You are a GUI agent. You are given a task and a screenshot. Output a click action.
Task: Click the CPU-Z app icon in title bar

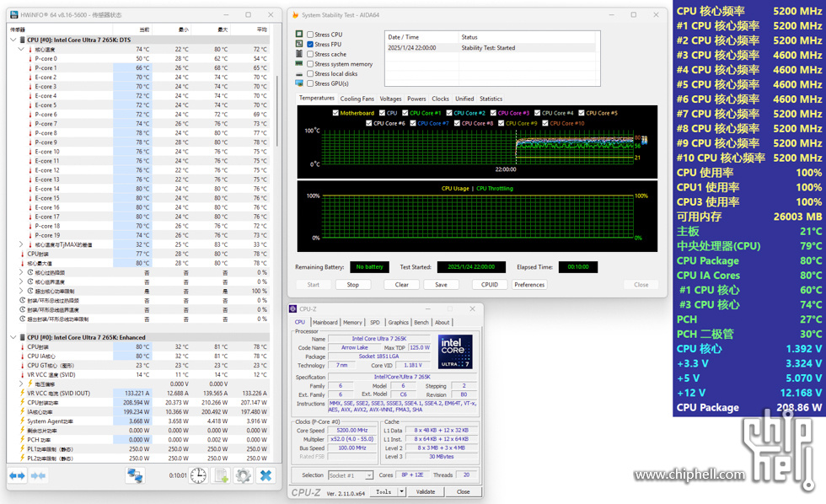293,308
